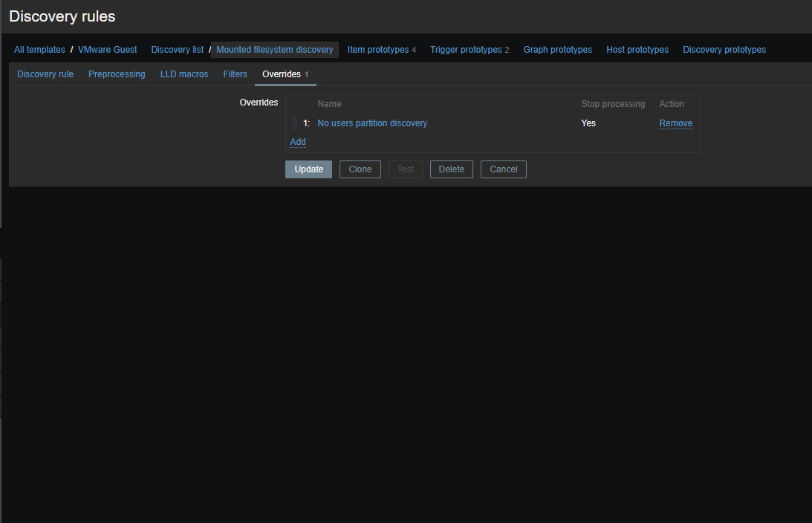Click the Name column header
This screenshot has width=812, height=523.
329,103
